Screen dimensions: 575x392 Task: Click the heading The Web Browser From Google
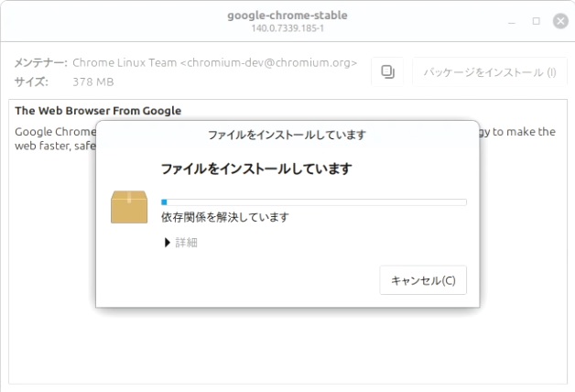tap(98, 111)
